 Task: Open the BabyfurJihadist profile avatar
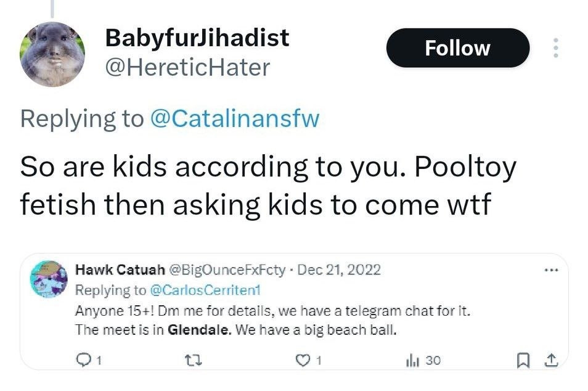[x=52, y=54]
